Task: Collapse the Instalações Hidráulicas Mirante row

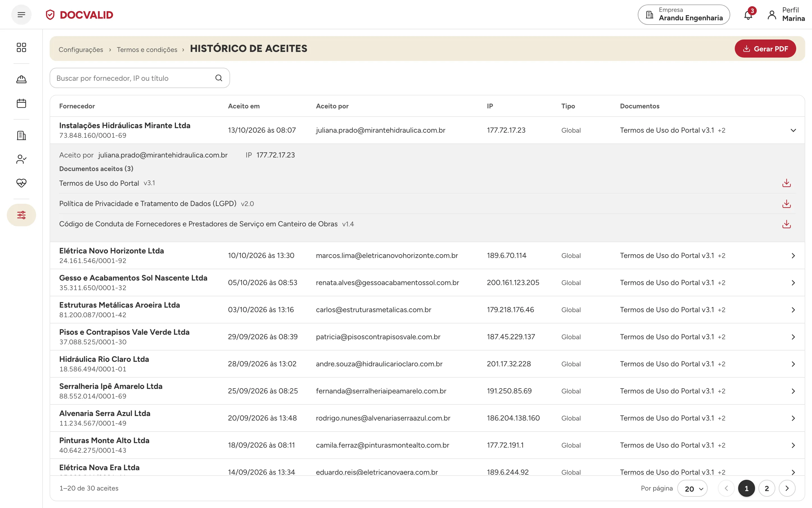Action: coord(793,130)
